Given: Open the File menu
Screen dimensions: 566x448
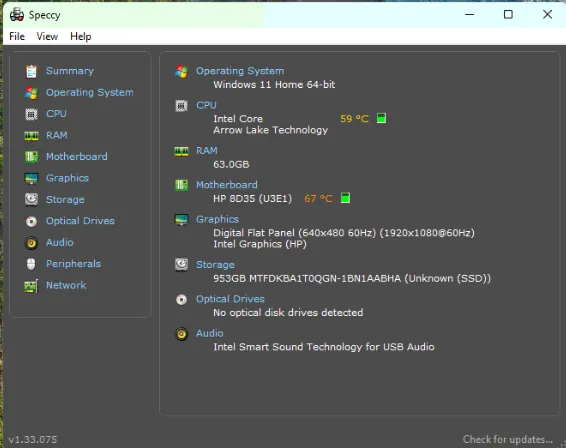Looking at the screenshot, I should (x=17, y=36).
